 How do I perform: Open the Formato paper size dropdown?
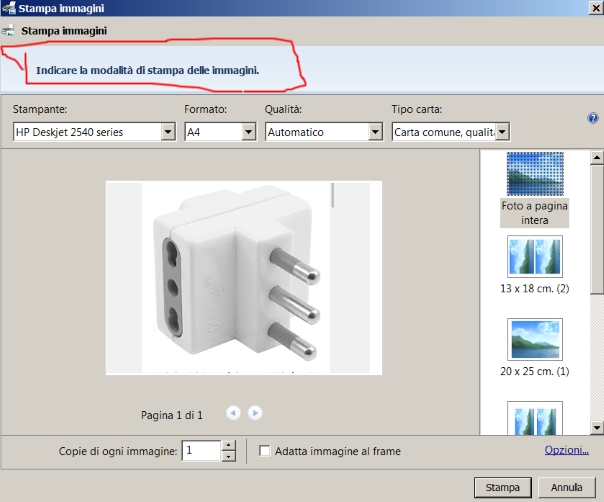248,132
